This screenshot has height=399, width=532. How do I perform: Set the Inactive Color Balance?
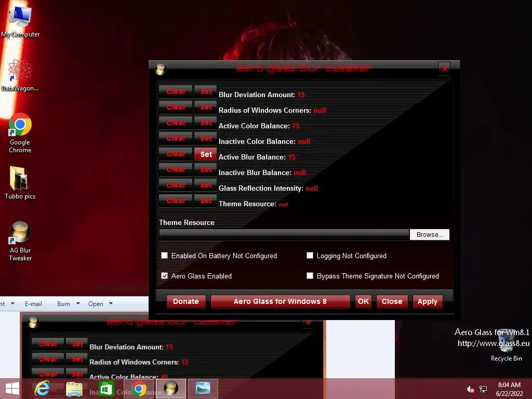[206, 138]
